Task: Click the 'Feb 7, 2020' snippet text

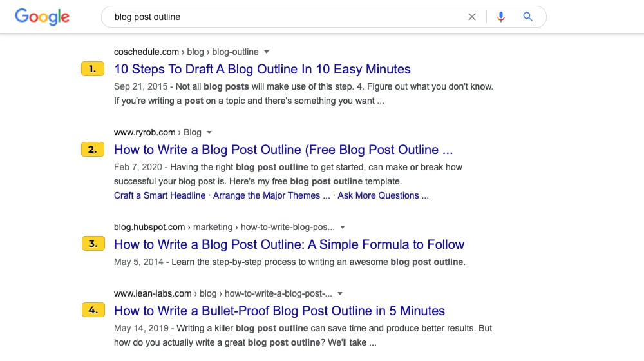Action: (138, 168)
